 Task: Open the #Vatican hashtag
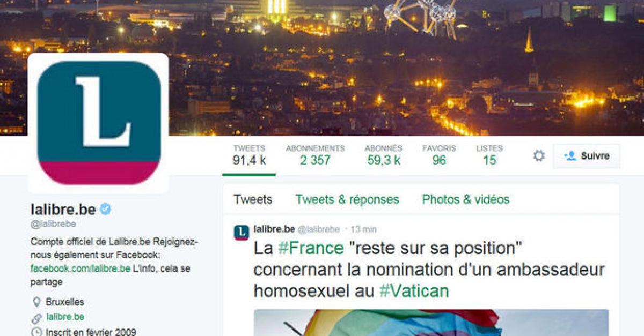pos(414,291)
